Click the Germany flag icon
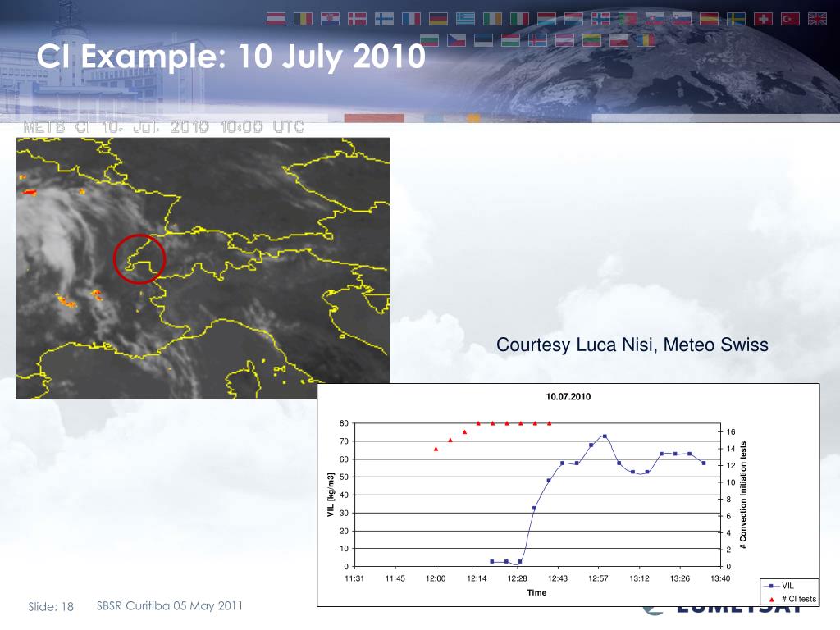 point(438,19)
